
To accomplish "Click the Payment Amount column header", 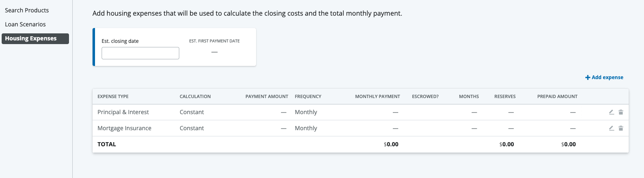I will [x=266, y=96].
